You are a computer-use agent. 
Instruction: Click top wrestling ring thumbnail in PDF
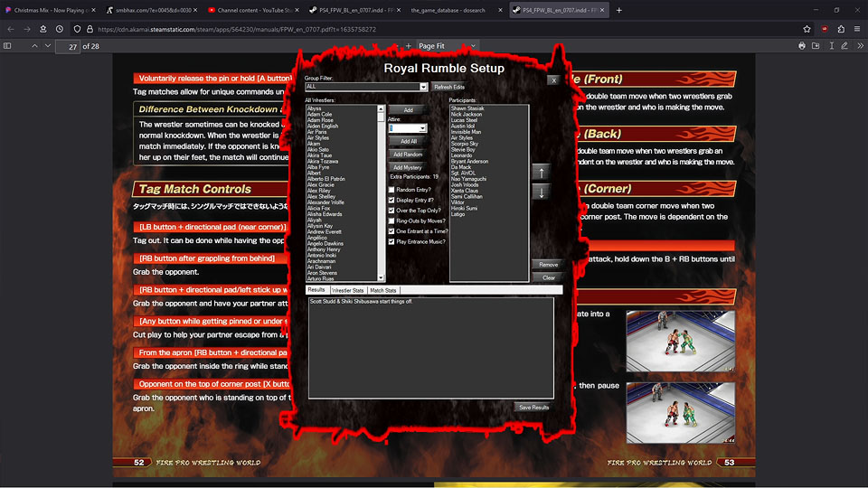tap(680, 341)
